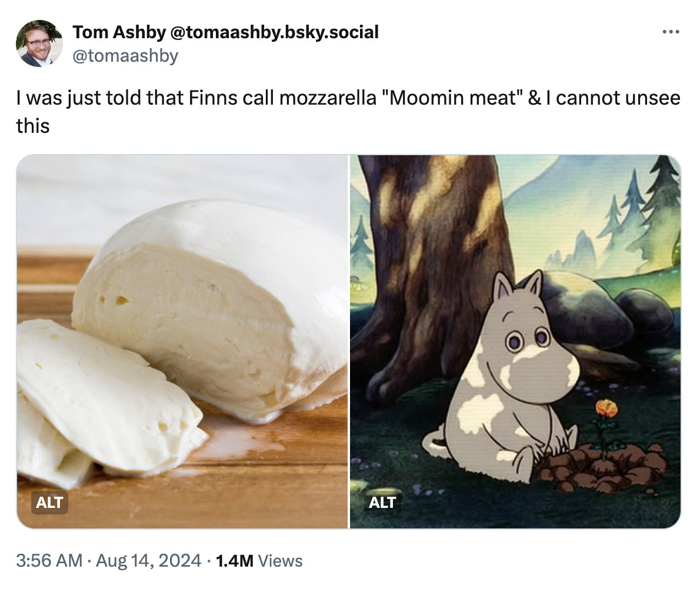The height and width of the screenshot is (589, 700).
Task: Open the display name Tom Ashby @tomaashby.bsky.social
Action: pyautogui.click(x=225, y=32)
